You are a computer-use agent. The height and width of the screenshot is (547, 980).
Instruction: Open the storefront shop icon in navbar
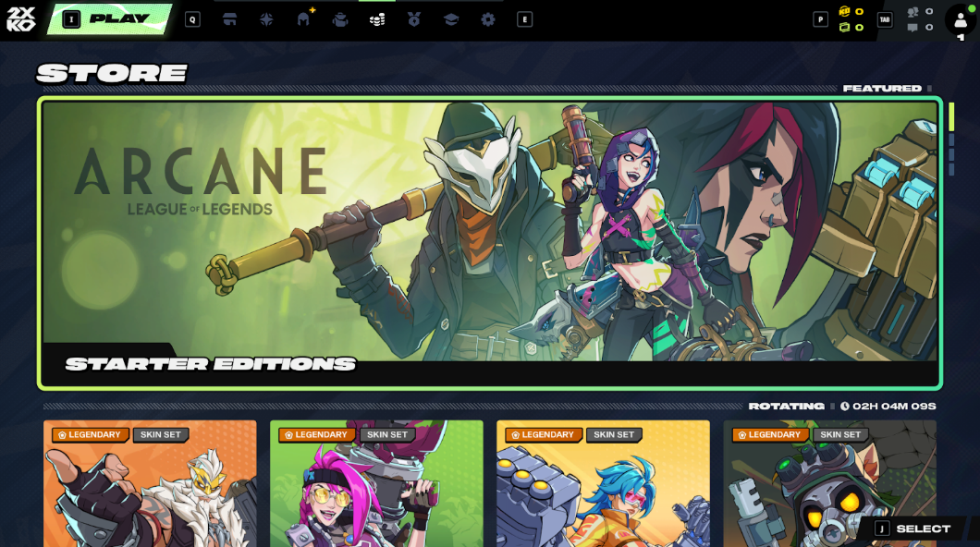229,19
